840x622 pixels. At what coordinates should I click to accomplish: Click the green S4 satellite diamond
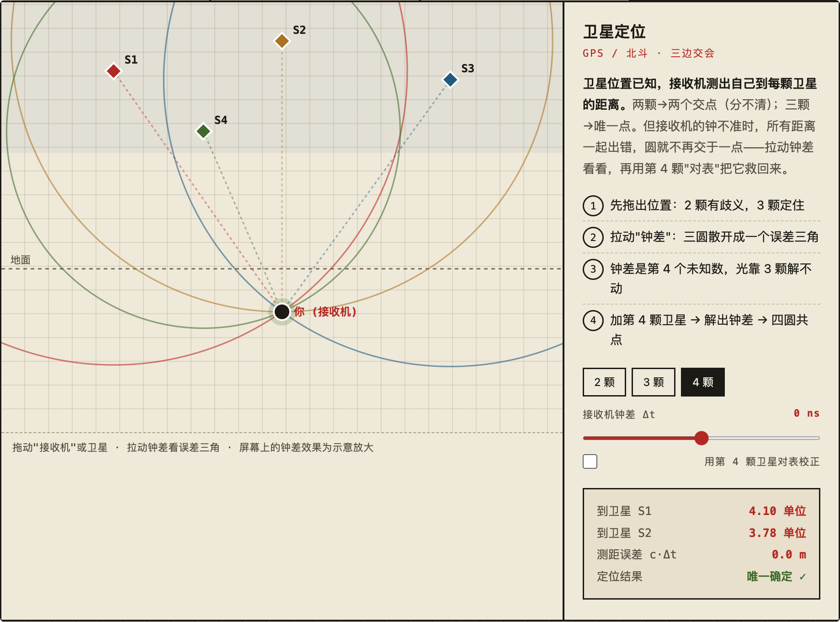click(203, 131)
